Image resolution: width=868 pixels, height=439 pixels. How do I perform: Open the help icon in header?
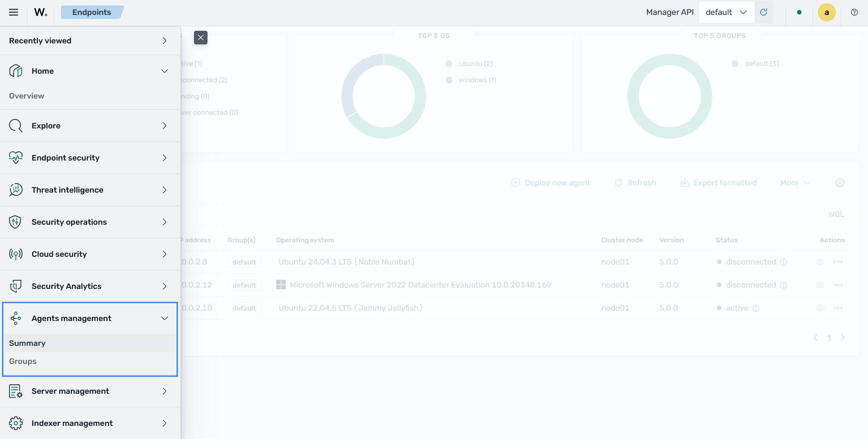(854, 12)
